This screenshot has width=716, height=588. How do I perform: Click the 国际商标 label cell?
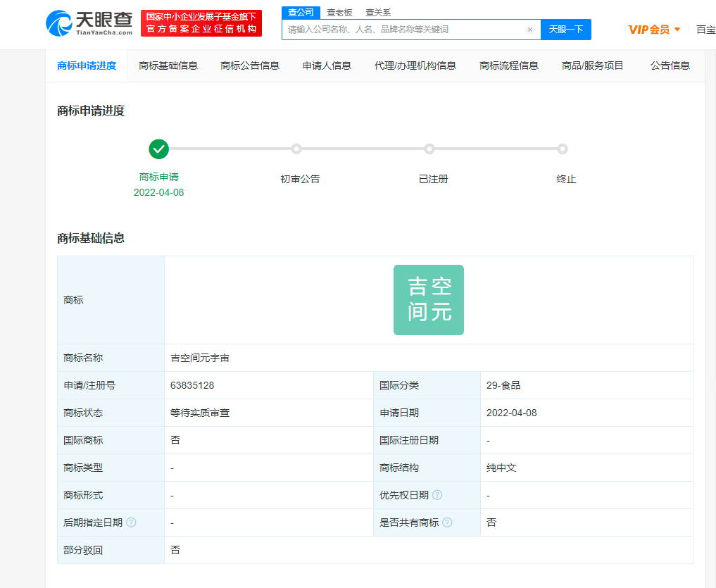point(111,440)
